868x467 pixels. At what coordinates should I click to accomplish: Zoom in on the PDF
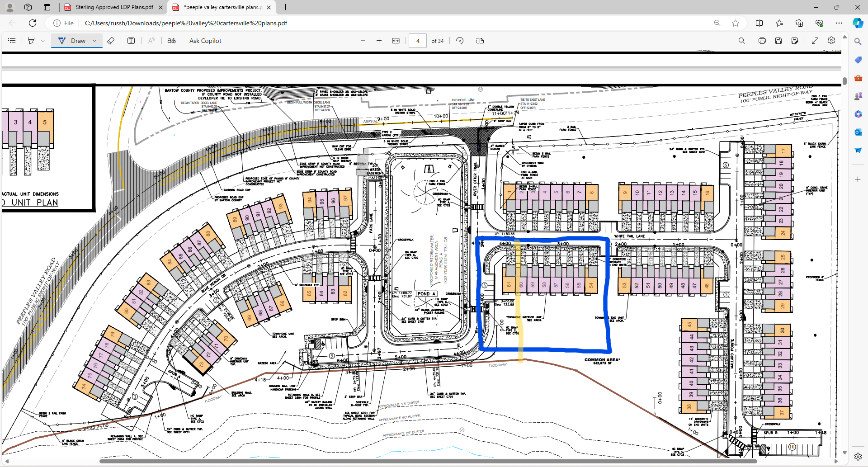tap(379, 41)
